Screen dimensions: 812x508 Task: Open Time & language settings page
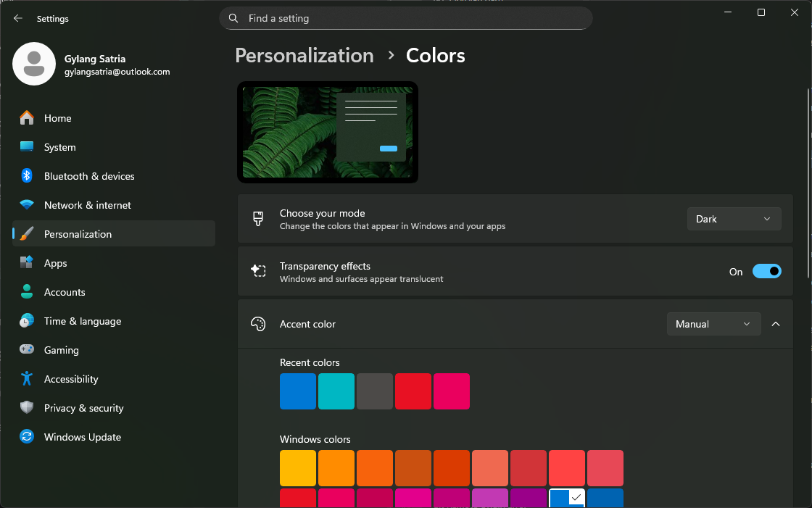pos(82,321)
